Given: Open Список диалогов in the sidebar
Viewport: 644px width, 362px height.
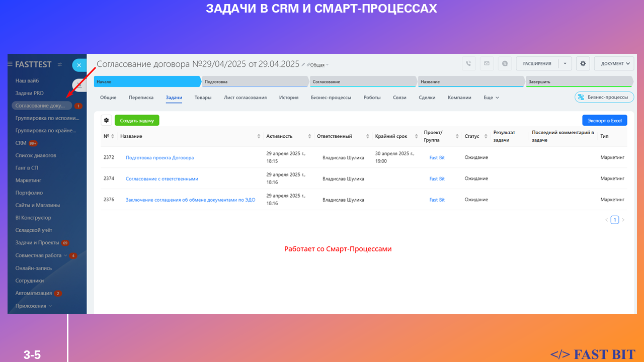Looking at the screenshot, I should 36,155.
